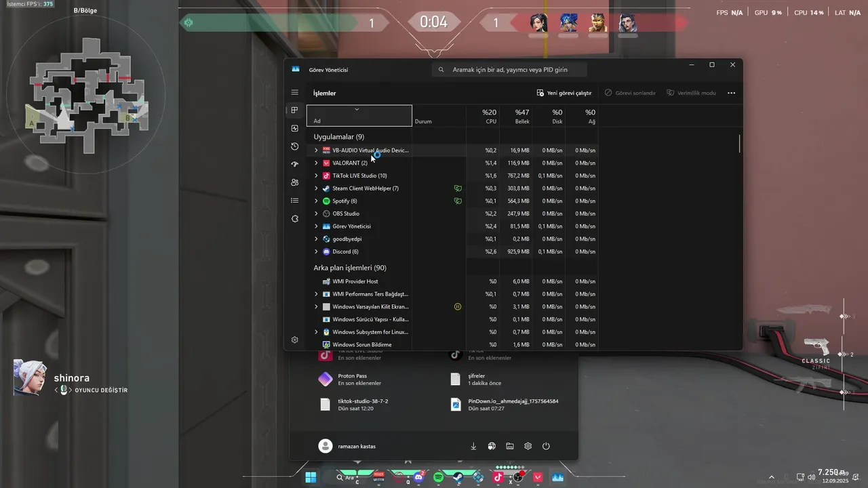Open TikTok LIVE Studio from the taskbar
Viewport: 868px width, 488px height.
pyautogui.click(x=498, y=477)
